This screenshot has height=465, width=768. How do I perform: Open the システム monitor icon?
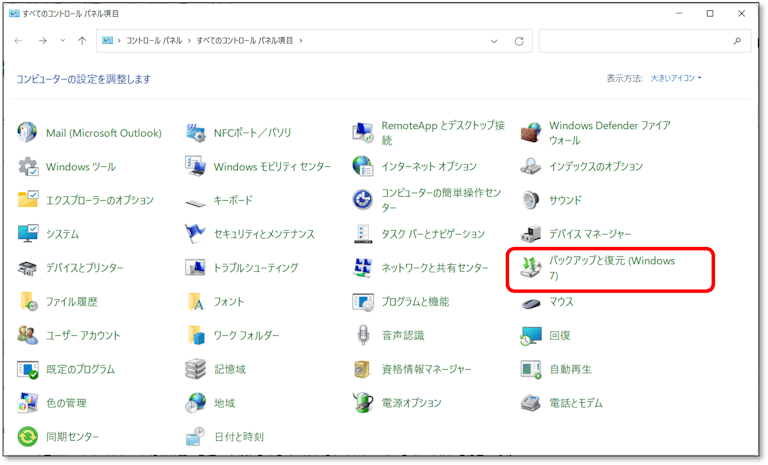pos(27,234)
